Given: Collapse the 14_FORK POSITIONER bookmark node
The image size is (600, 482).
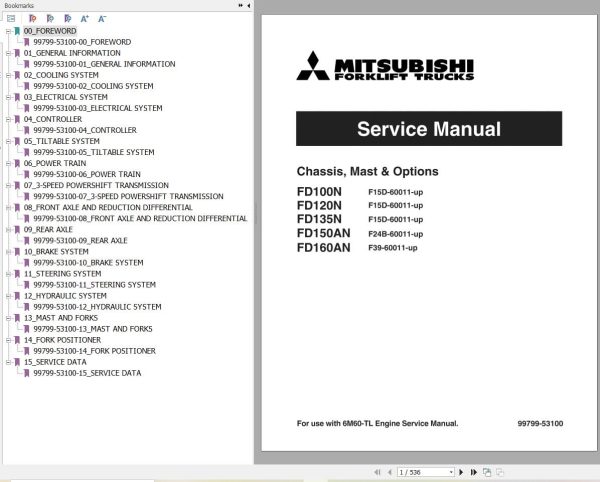Looking at the screenshot, I should tap(8, 340).
